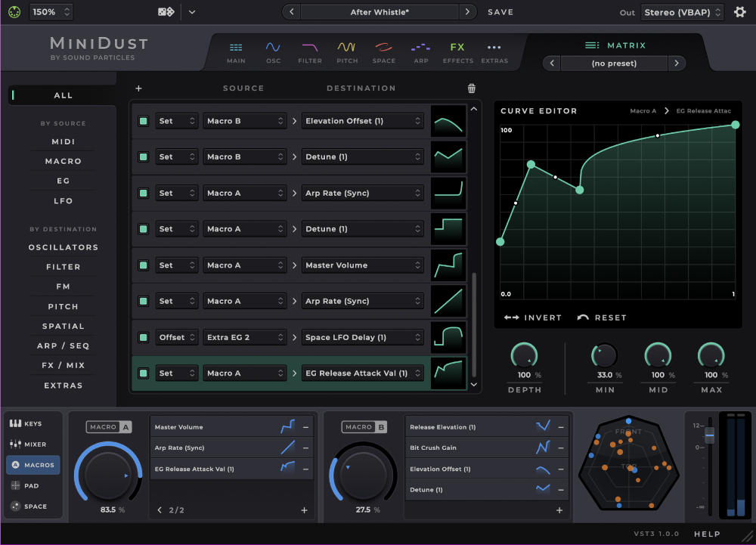Open the MIXER panel in bottom sidebar

(x=33, y=444)
